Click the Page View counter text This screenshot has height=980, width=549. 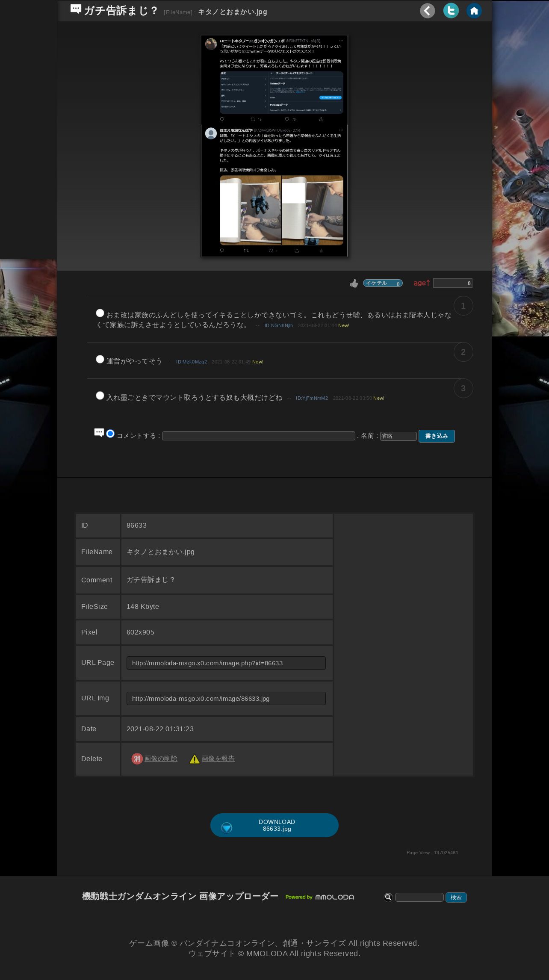pyautogui.click(x=432, y=853)
